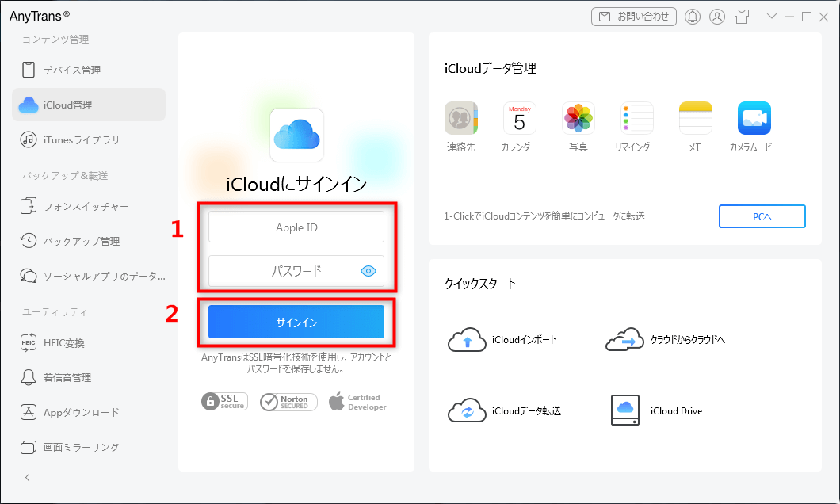Click the PCへ transfer button

[x=762, y=216]
